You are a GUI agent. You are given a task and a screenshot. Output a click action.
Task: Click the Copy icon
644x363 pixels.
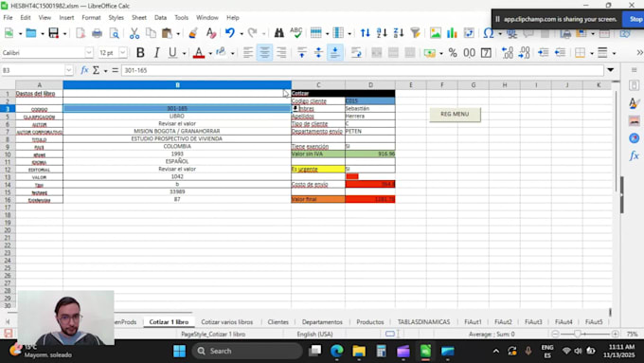point(151,33)
